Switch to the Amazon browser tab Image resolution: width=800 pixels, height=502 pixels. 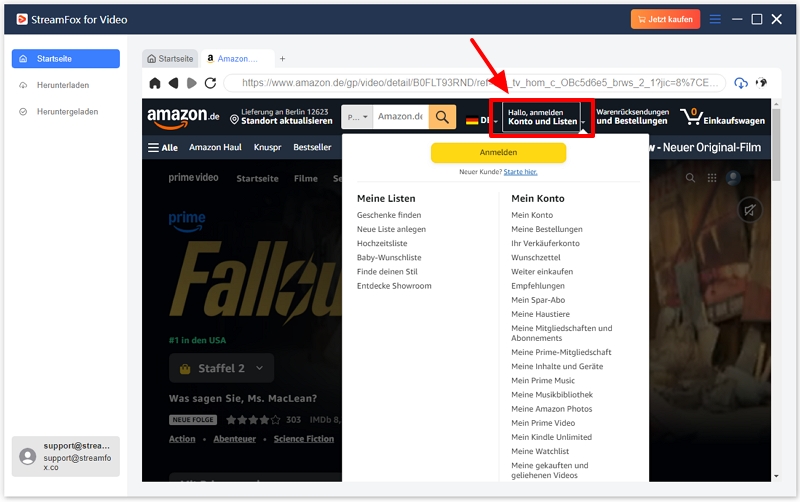tap(237, 59)
